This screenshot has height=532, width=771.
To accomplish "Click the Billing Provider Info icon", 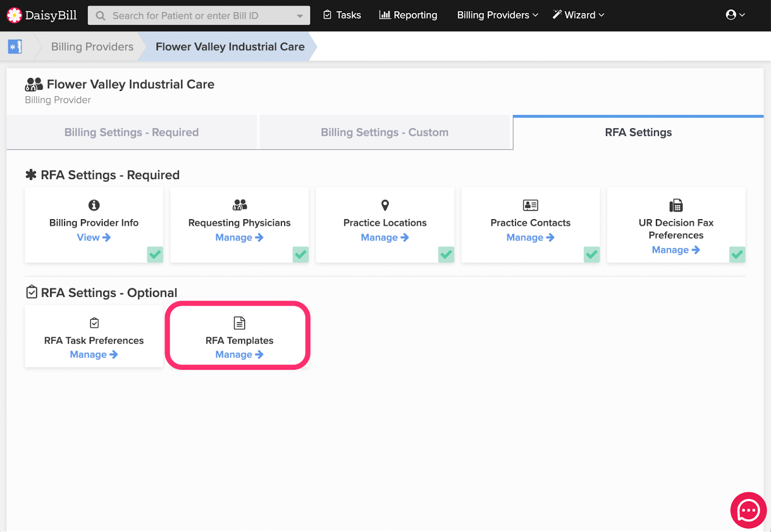I will coord(94,205).
